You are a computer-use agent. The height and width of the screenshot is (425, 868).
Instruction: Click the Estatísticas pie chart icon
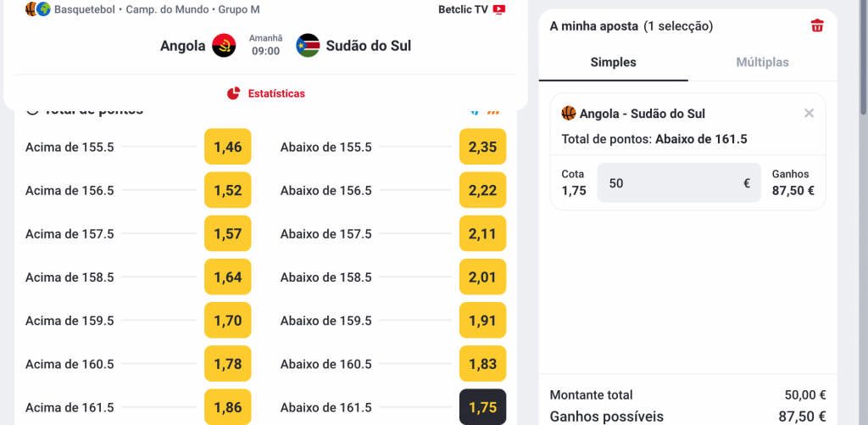tap(234, 93)
